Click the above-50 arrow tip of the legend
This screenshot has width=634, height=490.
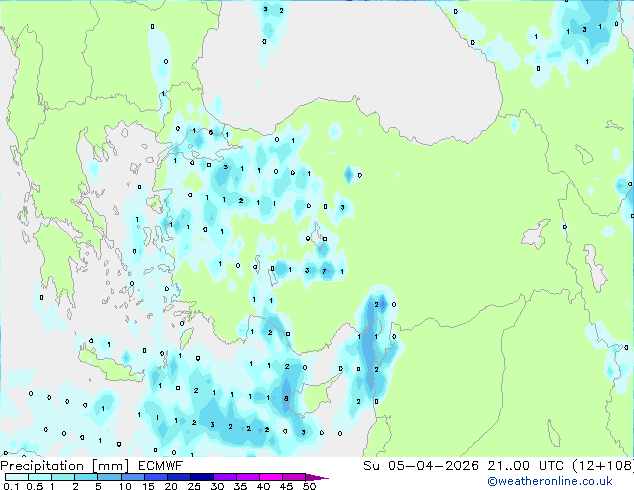(317, 477)
